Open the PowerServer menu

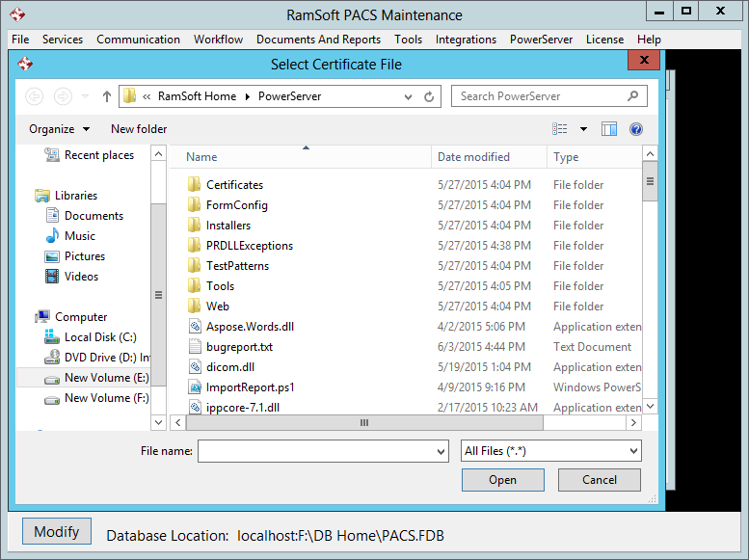[541, 40]
